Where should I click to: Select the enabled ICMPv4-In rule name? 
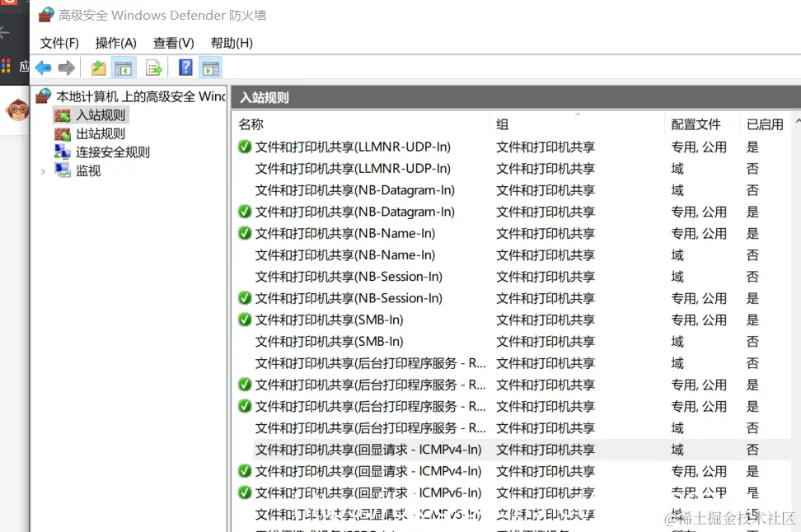coord(368,471)
